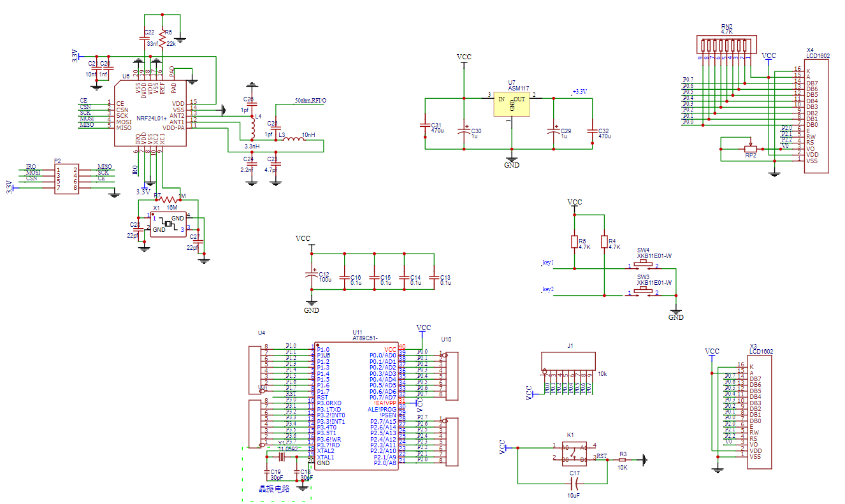Click the +3.3V output net label
The height and width of the screenshot is (504, 845).
(579, 92)
